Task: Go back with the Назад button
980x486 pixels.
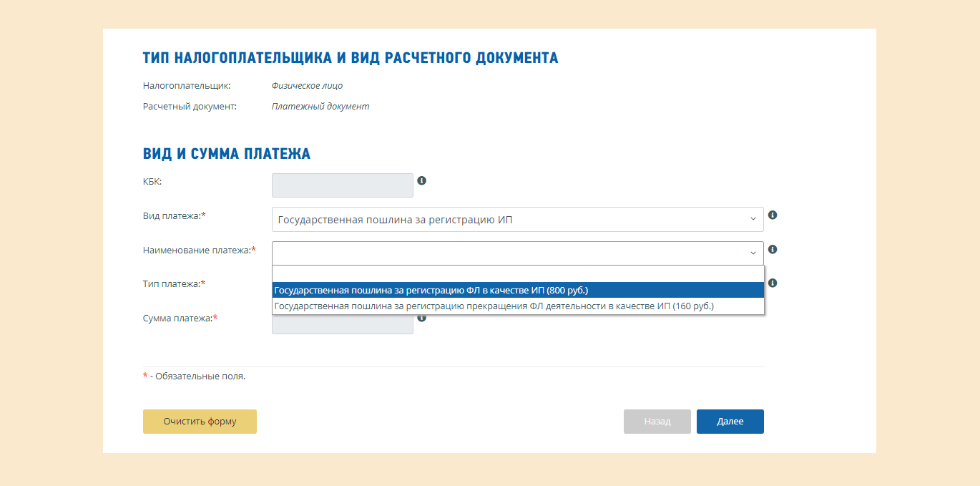Action: [x=657, y=422]
